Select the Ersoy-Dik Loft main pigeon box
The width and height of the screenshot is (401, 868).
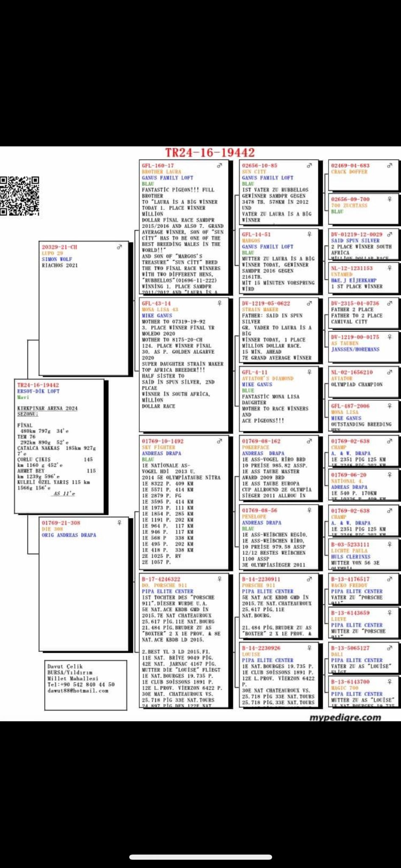pyautogui.click(x=59, y=445)
